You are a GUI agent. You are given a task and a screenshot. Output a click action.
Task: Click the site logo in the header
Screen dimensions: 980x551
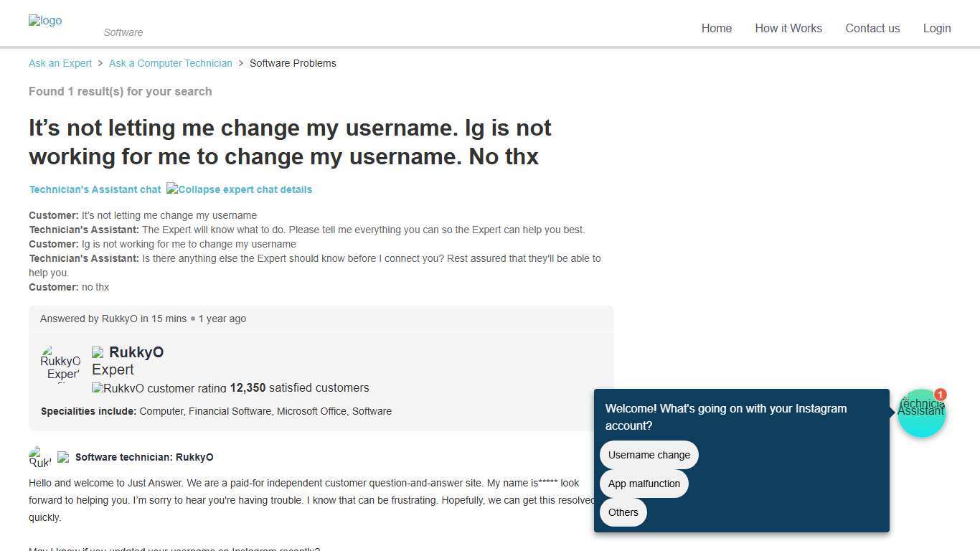[44, 20]
